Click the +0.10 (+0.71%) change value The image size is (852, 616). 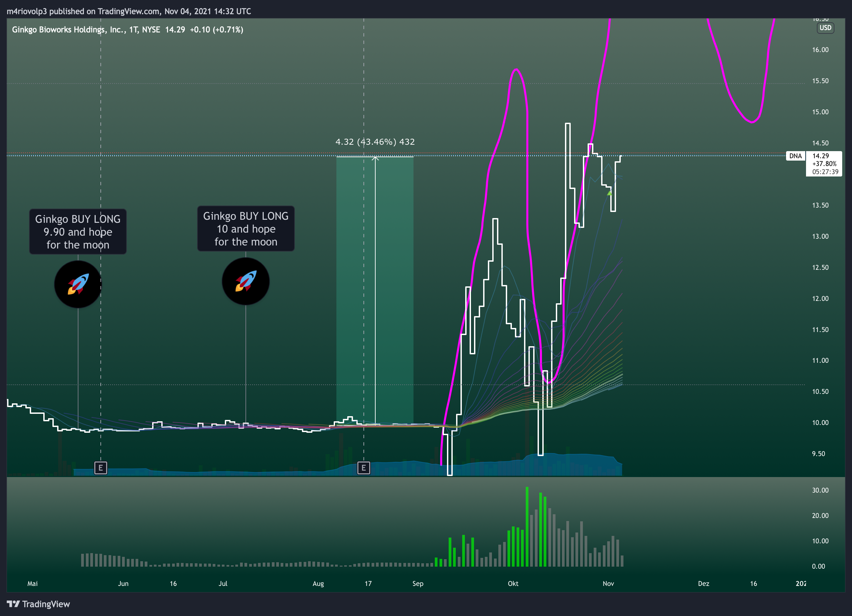point(217,30)
